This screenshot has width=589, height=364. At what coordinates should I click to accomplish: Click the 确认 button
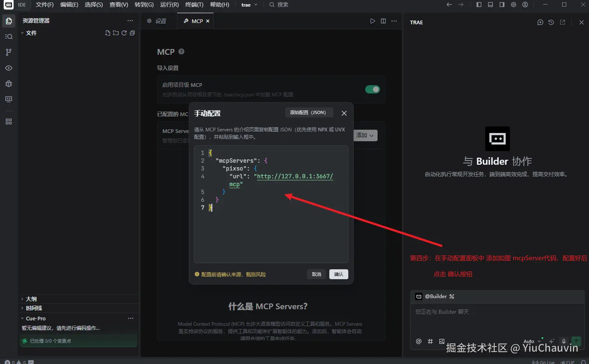click(339, 274)
